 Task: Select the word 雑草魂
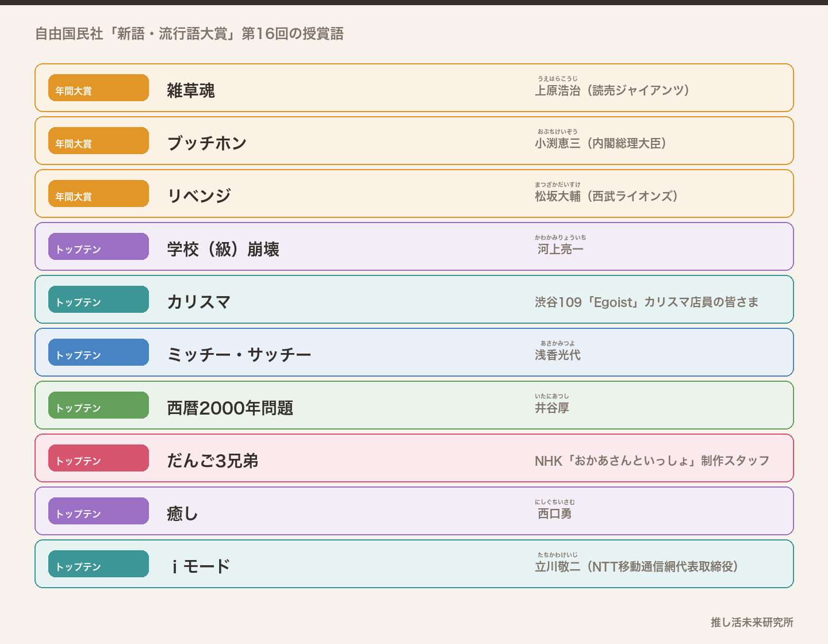[x=191, y=90]
